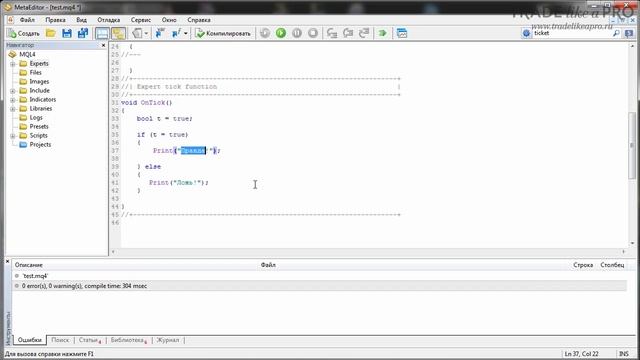Expand the Libraries folder
This screenshot has width=640, height=360.
coord(13,109)
